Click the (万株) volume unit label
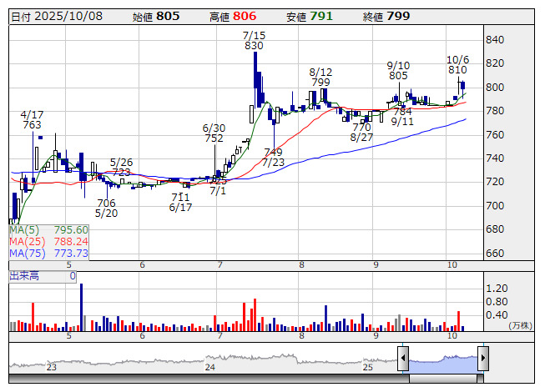This screenshot has width=545, height=392. tap(520, 325)
